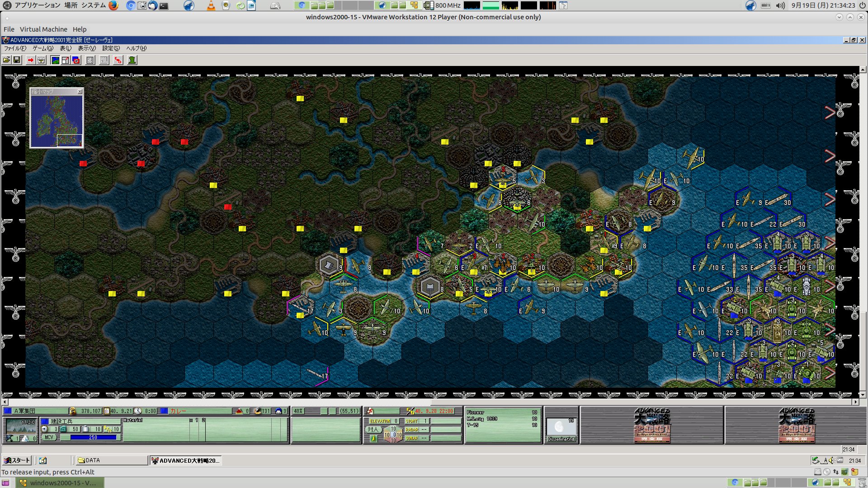The width and height of the screenshot is (868, 488).
Task: Open a saved game with the folder icon
Action: point(6,60)
